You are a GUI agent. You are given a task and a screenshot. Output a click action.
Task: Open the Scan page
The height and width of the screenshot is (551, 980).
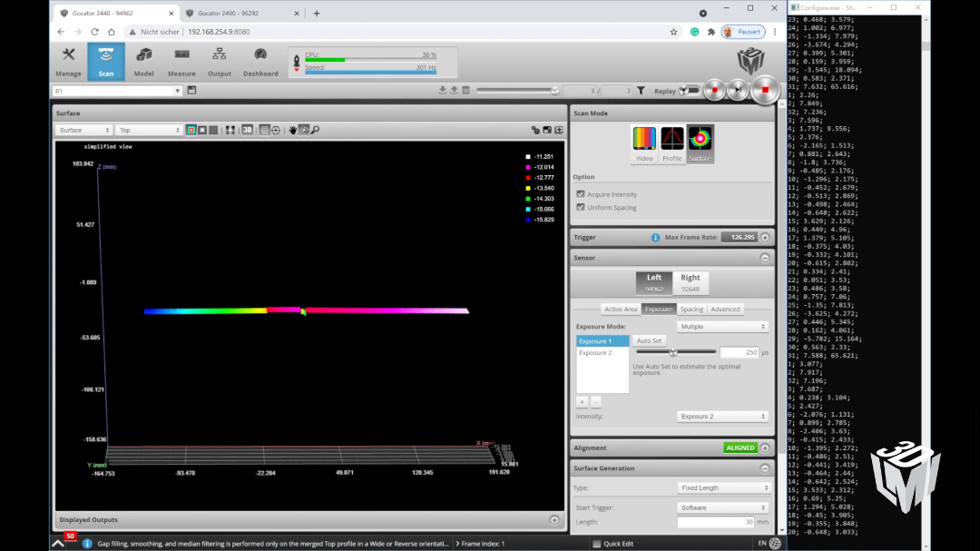click(106, 62)
